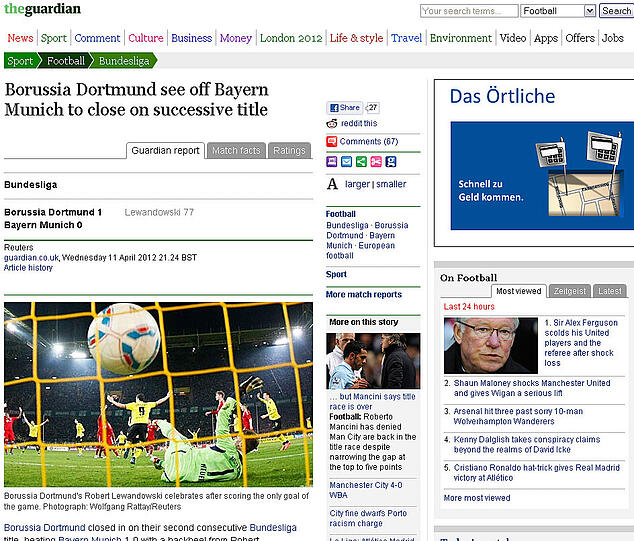Click the search terms input field
Image resolution: width=634 pixels, height=541 pixels.
469,11
